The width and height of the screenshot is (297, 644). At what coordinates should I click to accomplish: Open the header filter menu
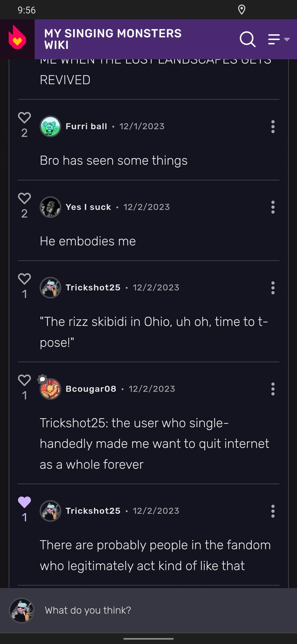point(274,39)
